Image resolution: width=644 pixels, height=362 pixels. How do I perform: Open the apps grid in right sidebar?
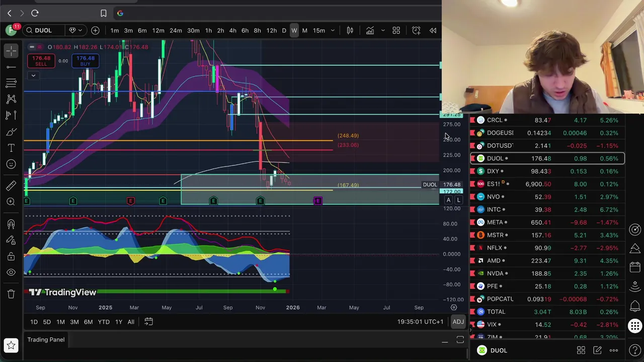(x=635, y=326)
